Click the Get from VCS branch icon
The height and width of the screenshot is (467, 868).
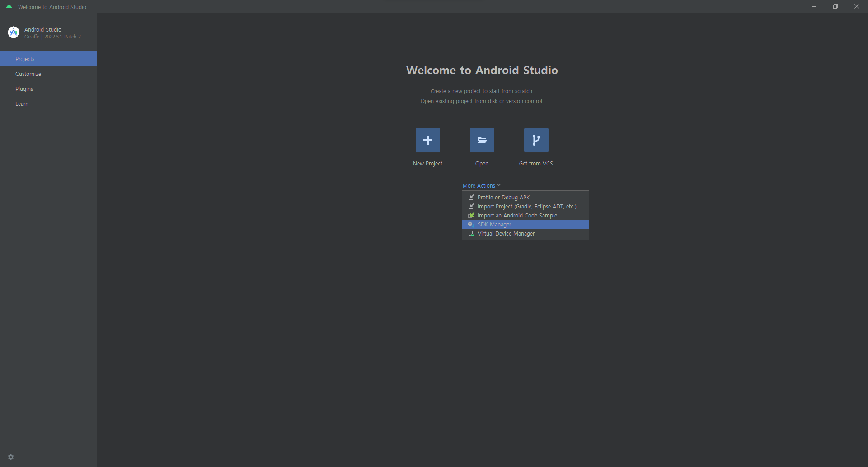click(536, 140)
